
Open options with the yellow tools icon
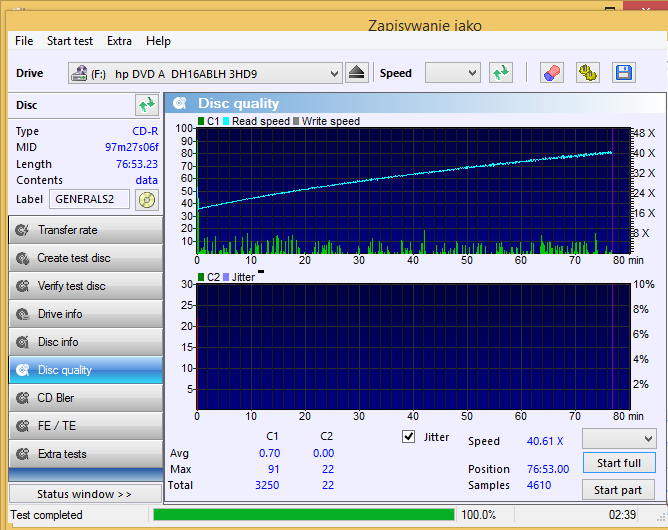click(x=588, y=73)
